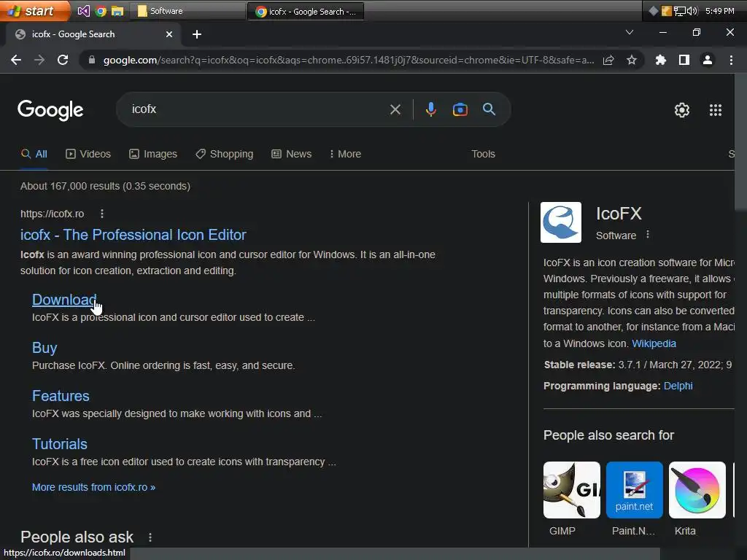
Task: Click the Visual Studio icon in taskbar
Action: pos(84,11)
